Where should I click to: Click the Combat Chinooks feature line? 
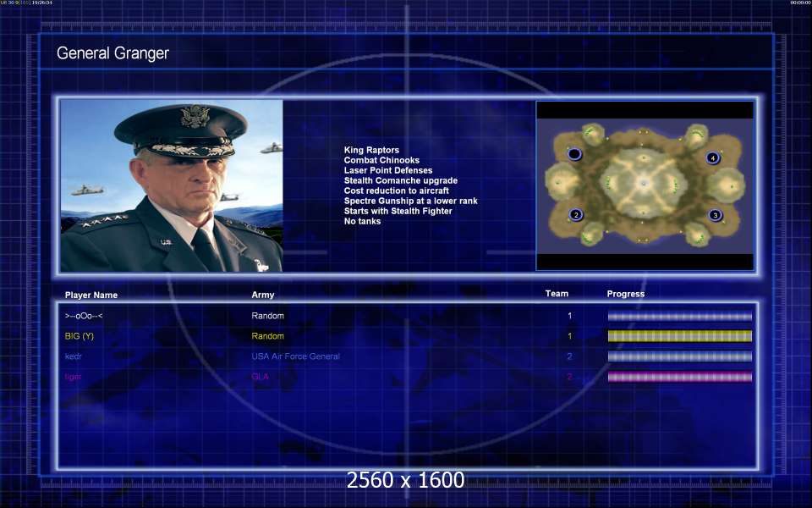381,160
